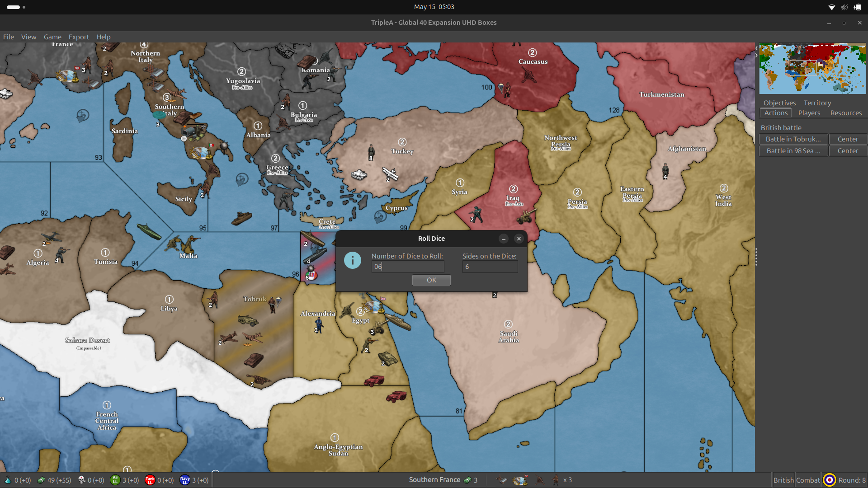Click the red Tank LL icon

pyautogui.click(x=150, y=480)
